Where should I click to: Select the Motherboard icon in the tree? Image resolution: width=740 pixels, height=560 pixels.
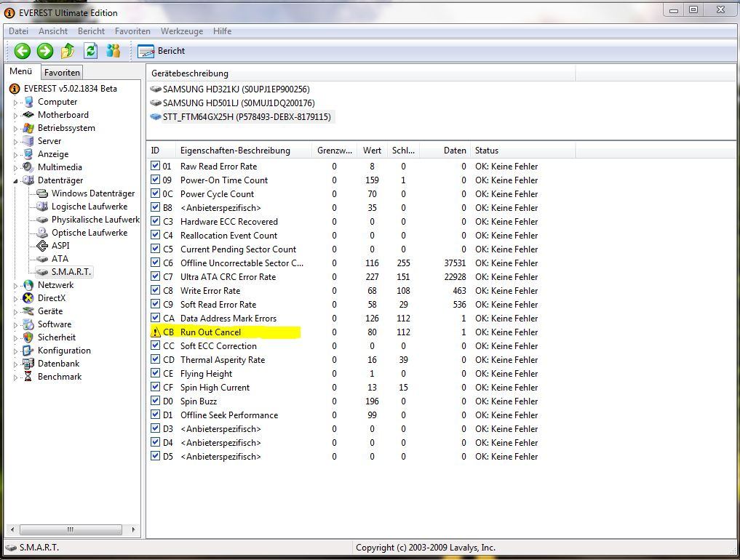click(x=28, y=115)
